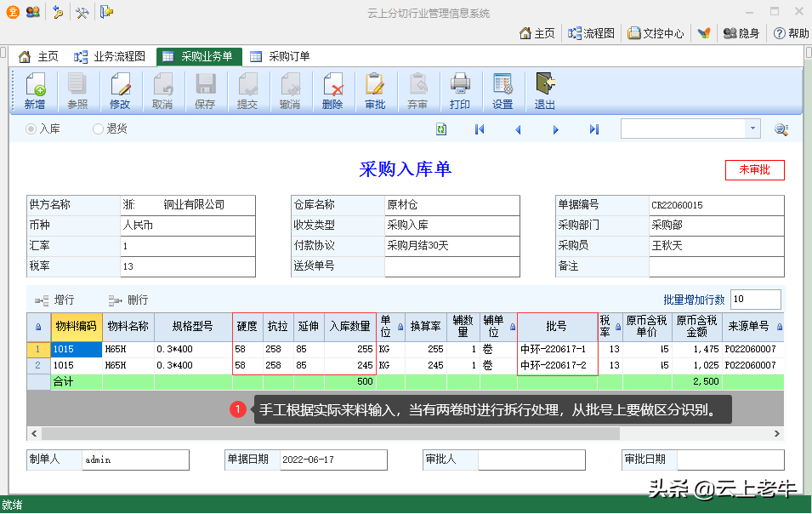This screenshot has height=514, width=812.
Task: Click the 帮助 help menu item
Action: click(791, 33)
